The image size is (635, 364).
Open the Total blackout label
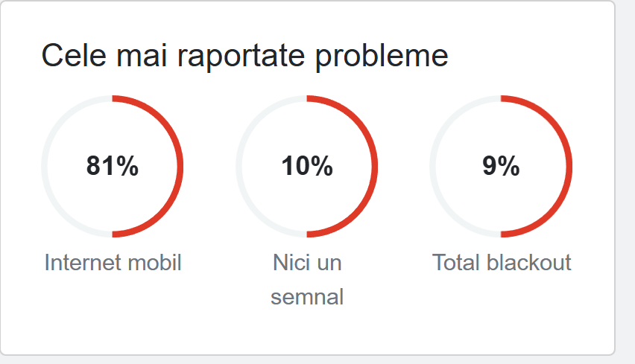(x=502, y=263)
